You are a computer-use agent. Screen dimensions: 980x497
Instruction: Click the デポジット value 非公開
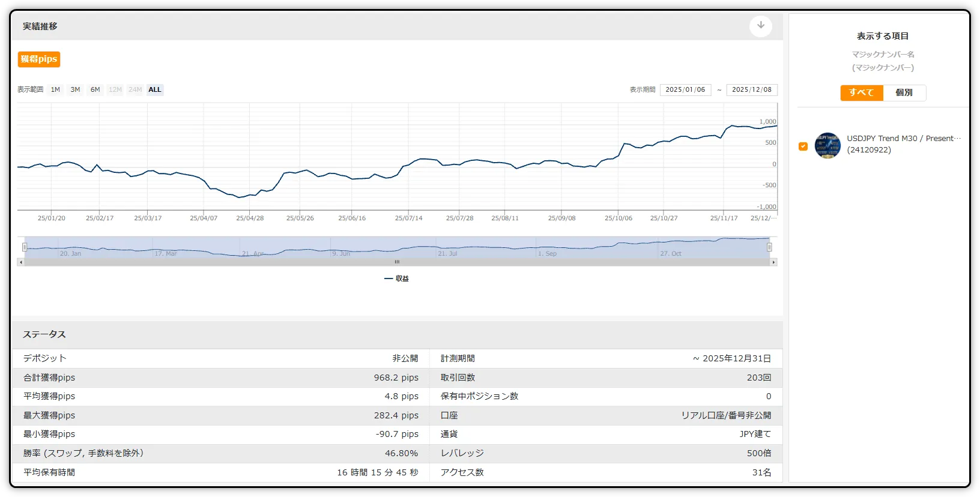click(x=405, y=358)
